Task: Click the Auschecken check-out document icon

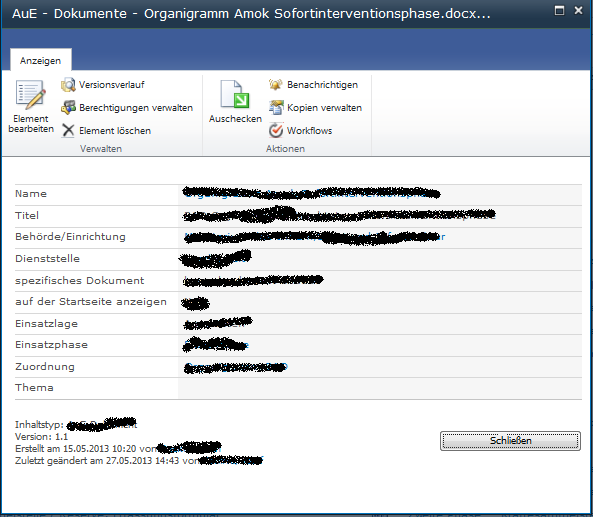Action: (235, 94)
